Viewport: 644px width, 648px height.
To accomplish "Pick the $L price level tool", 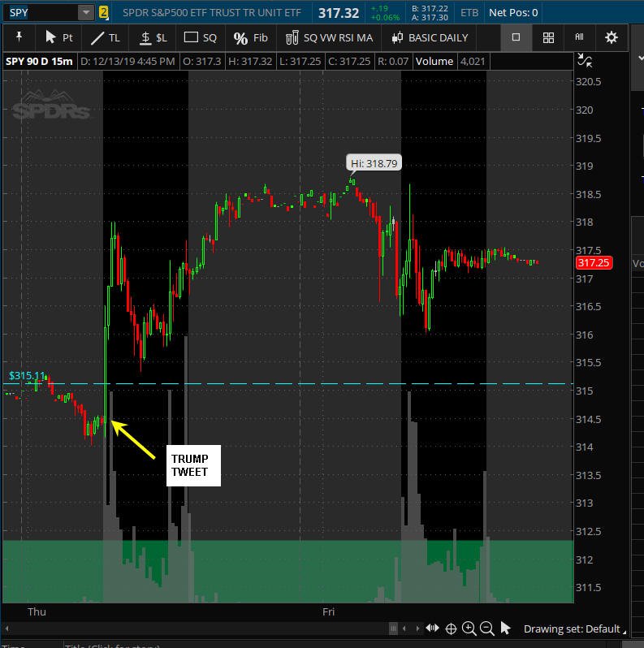I will point(153,38).
